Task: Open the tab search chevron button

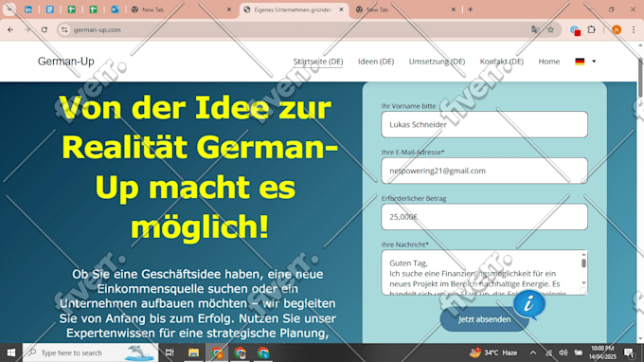Action: point(9,9)
